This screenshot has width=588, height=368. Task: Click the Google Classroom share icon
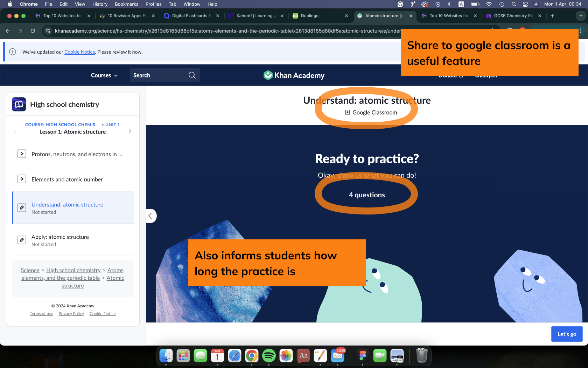click(348, 112)
